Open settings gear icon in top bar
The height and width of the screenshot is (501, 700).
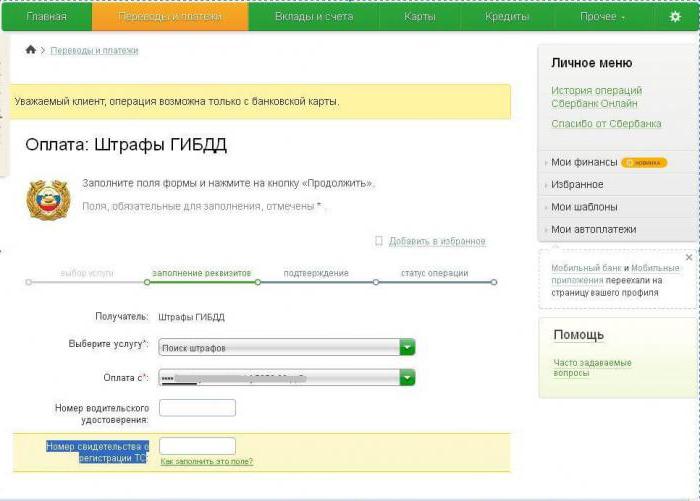pos(675,17)
